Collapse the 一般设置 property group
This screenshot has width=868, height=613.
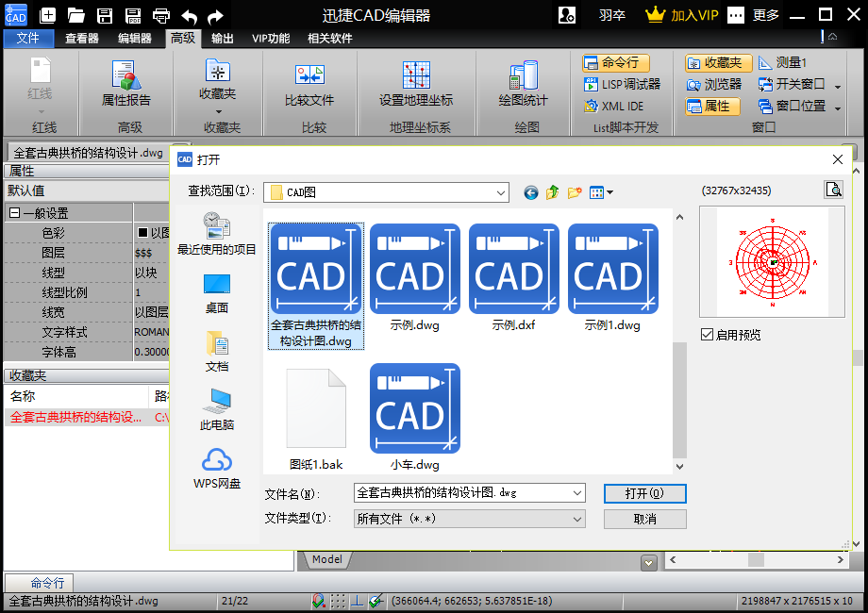[15, 213]
